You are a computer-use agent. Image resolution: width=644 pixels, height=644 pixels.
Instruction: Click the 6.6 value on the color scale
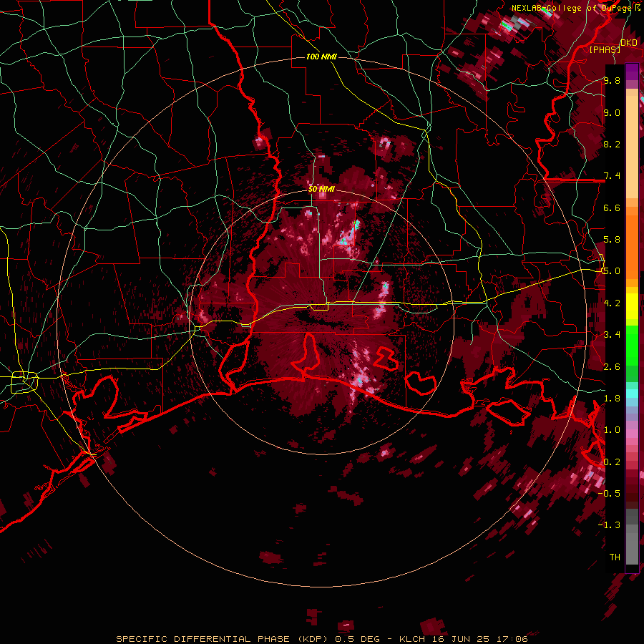pos(612,208)
